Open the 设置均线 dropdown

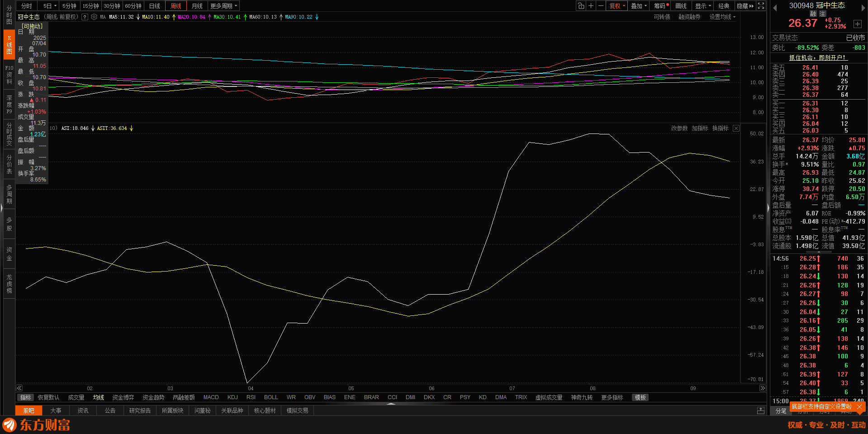click(x=722, y=17)
